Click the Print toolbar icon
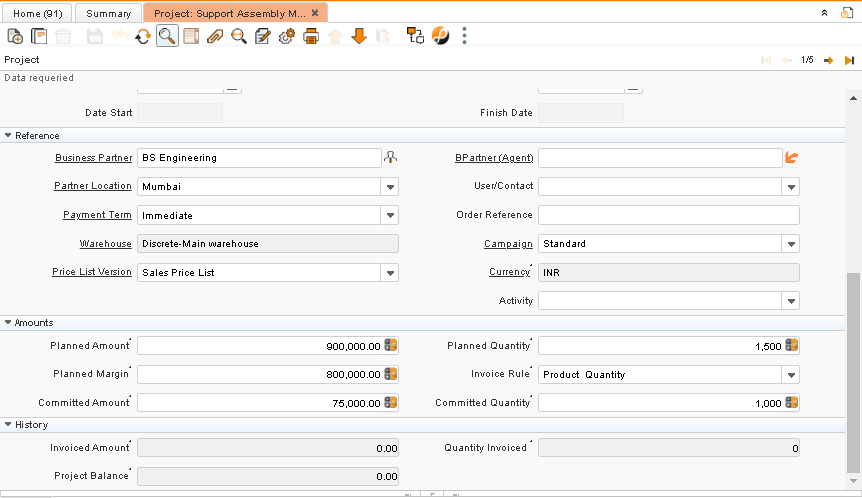 311,36
